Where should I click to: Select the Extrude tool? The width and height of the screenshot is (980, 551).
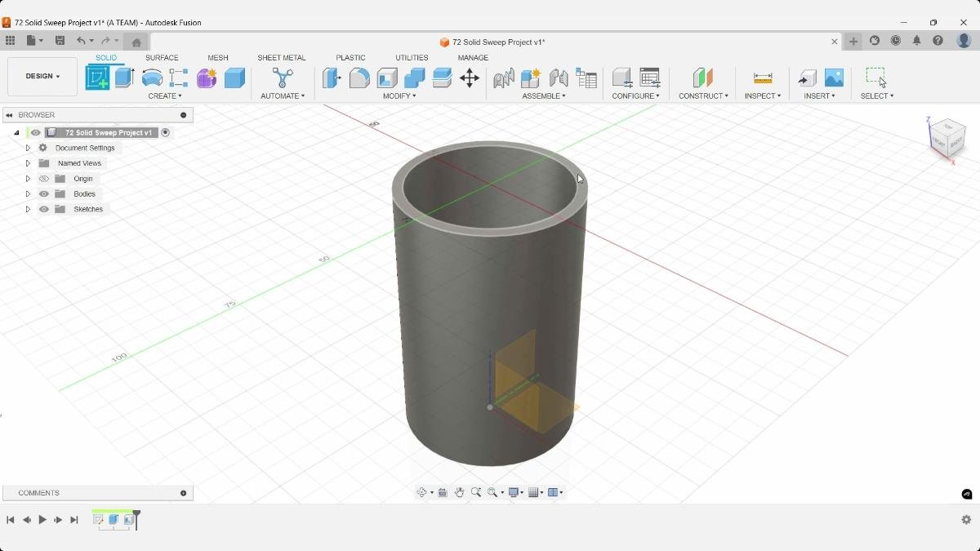coord(124,78)
